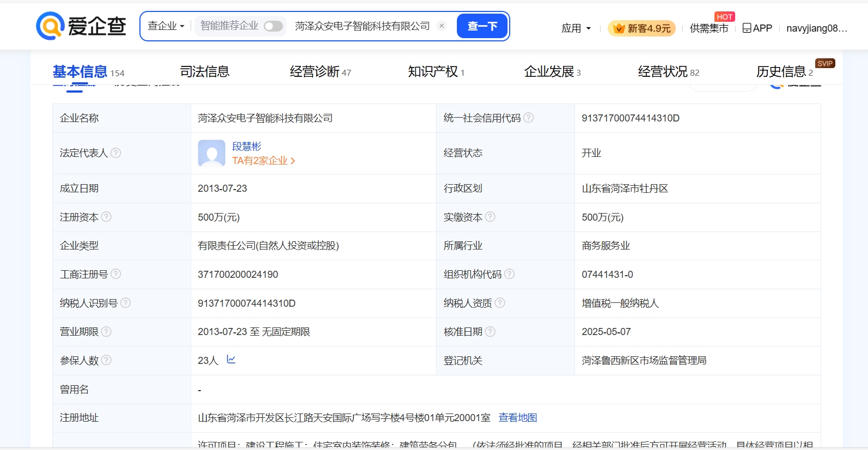Click help icon next to 组织机构代码
Image resolution: width=868 pixels, height=450 pixels.
click(x=509, y=274)
